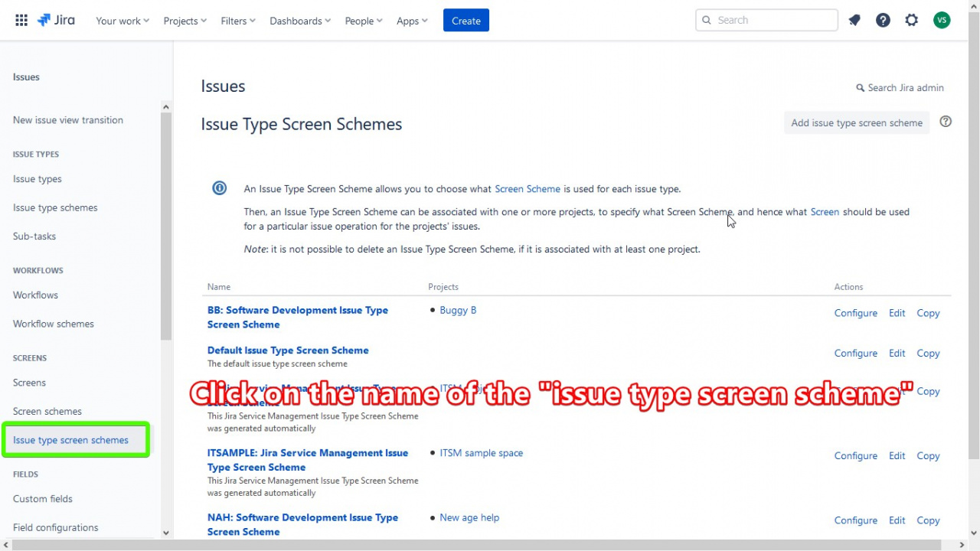
Task: Open the New age help project link
Action: (469, 518)
